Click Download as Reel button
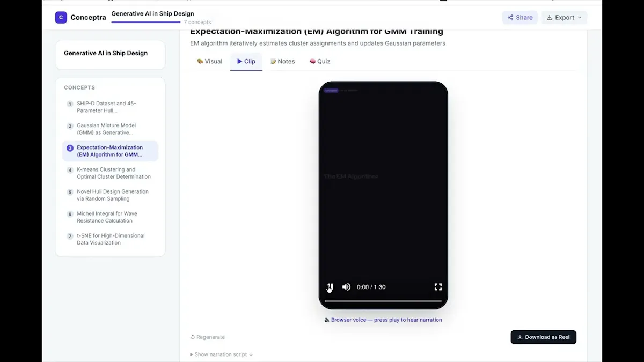The height and width of the screenshot is (362, 644). point(543,337)
